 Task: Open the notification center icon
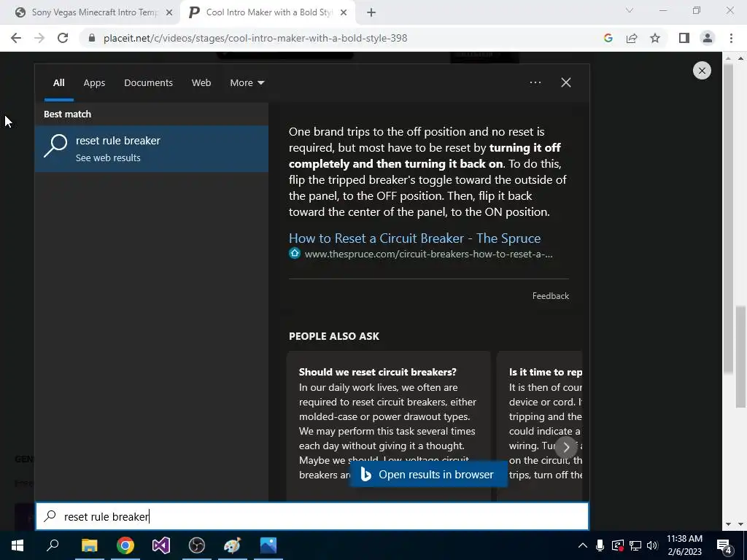(724, 546)
